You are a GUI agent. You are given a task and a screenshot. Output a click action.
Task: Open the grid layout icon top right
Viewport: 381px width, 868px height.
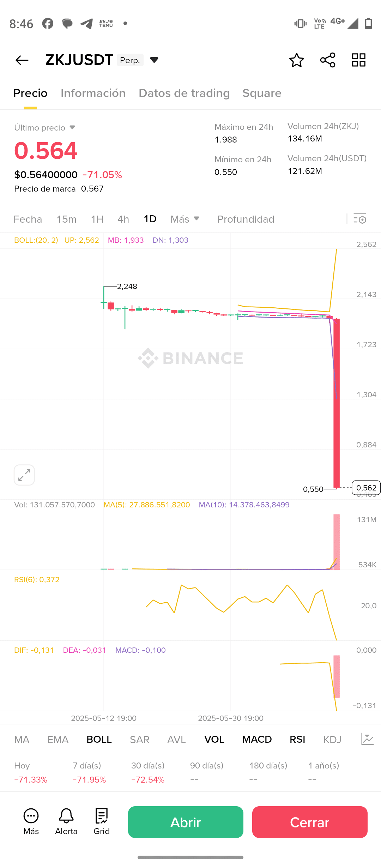pos(359,60)
